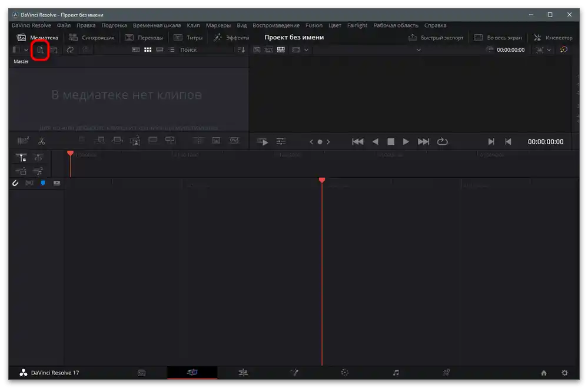Click the scissors Split Clip icon
The height and width of the screenshot is (388, 588).
pos(42,141)
